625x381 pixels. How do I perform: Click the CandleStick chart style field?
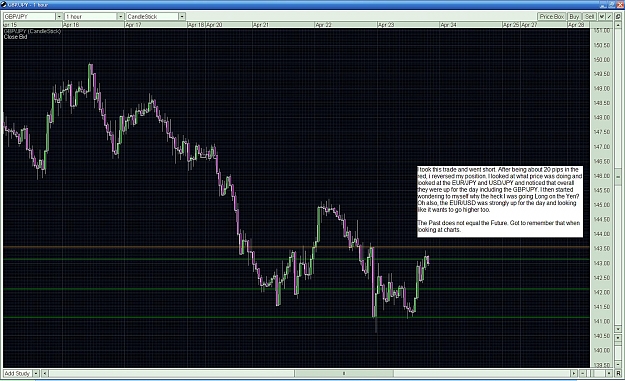coord(152,16)
